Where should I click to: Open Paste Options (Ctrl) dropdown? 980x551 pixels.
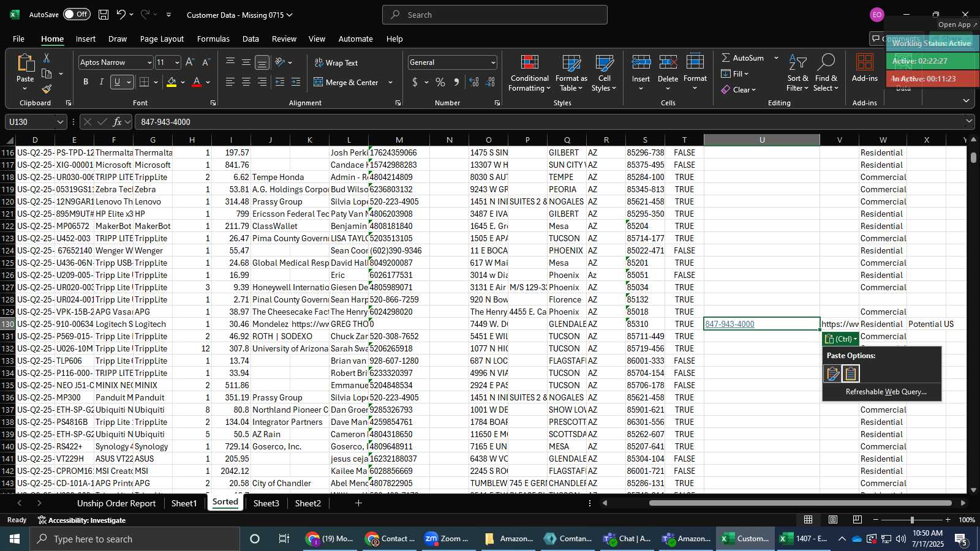pos(840,339)
